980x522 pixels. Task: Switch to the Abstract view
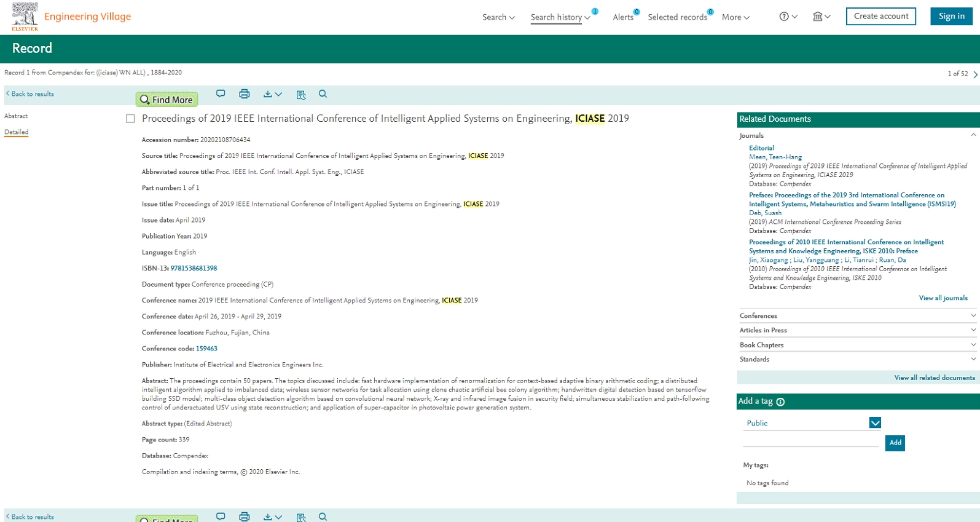(x=16, y=116)
